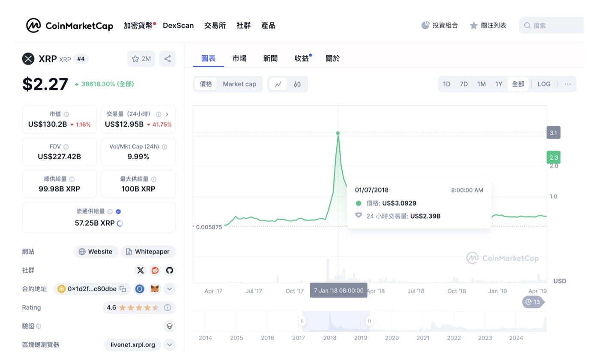
Task: Click the circulating supply info icon
Action: [x=110, y=212]
